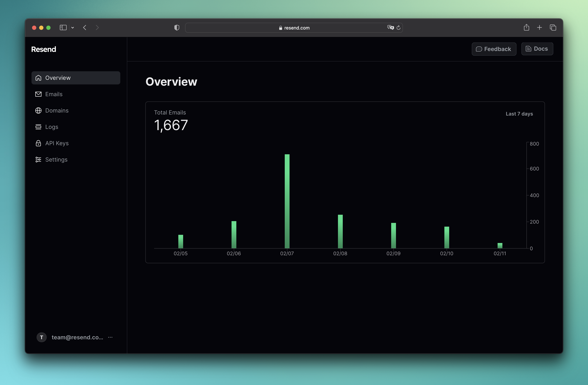
Task: Click the Share icon in toolbar
Action: (x=526, y=27)
